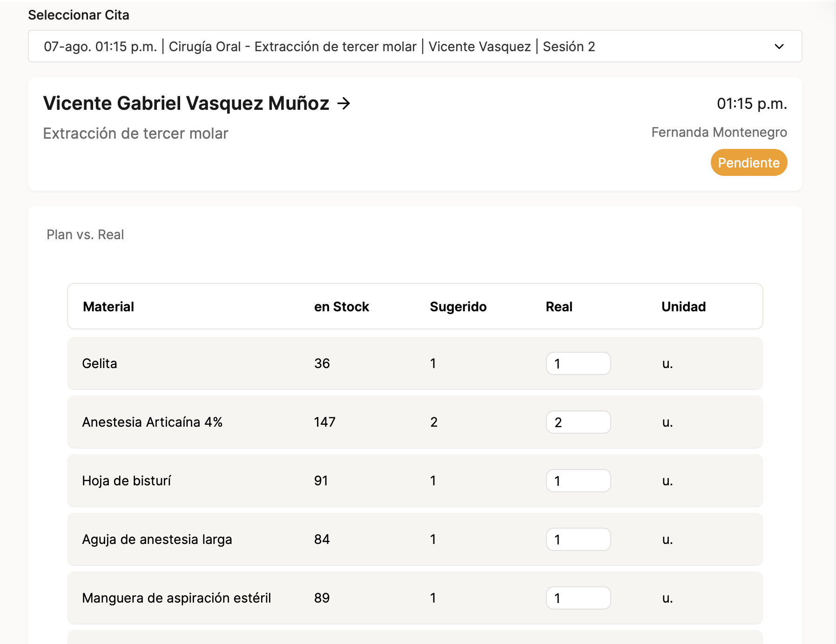Click the Extracción de tercer molar subtitle
836x644 pixels.
(x=135, y=134)
